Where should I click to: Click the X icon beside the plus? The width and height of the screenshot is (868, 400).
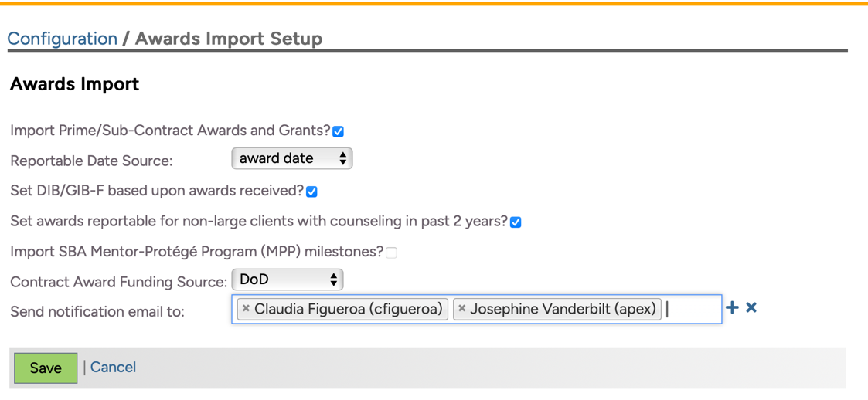click(x=751, y=308)
